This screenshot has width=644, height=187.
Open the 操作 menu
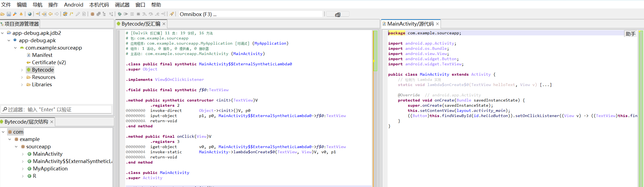tap(53, 5)
